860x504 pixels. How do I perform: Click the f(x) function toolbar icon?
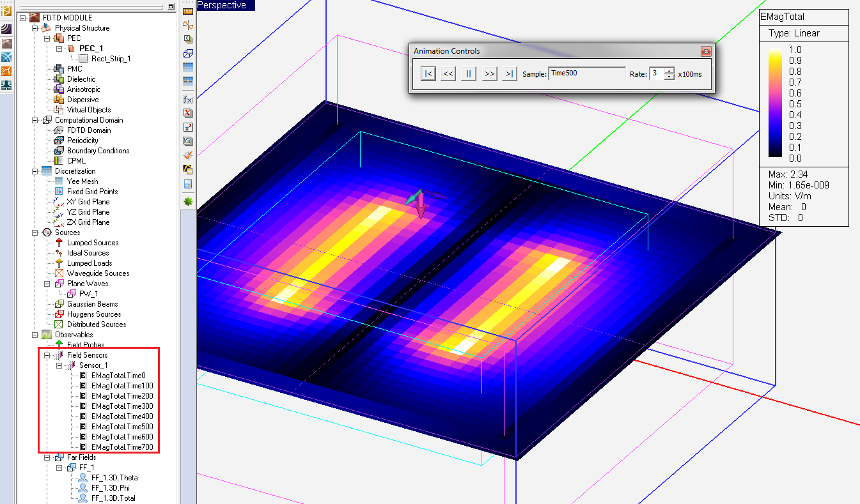point(188,99)
